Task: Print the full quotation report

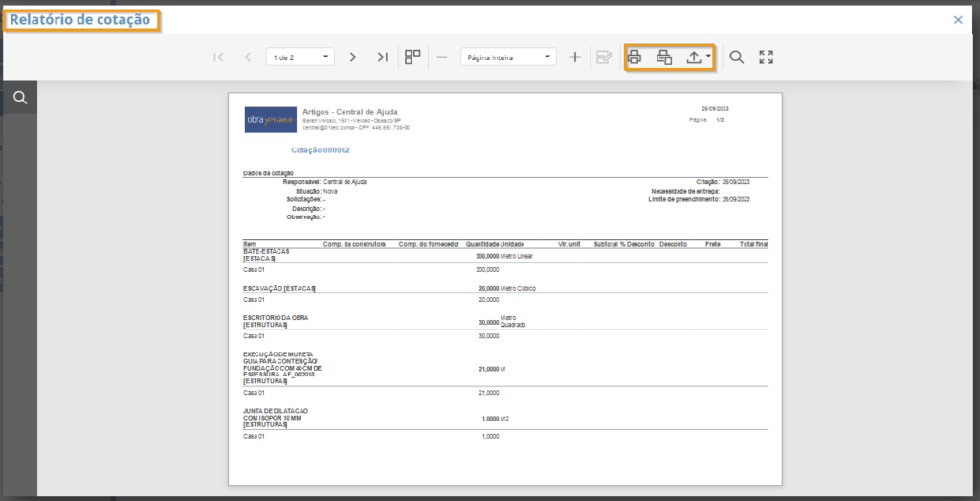Action: 635,57
